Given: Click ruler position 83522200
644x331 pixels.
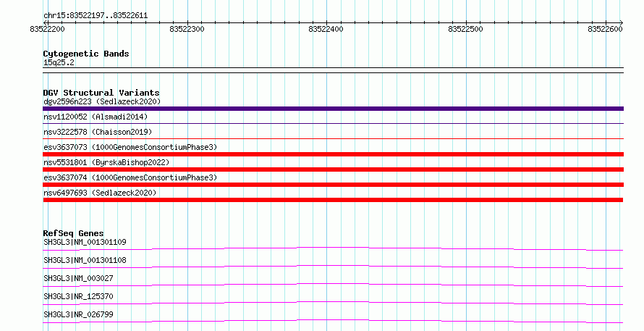Looking at the screenshot, I should point(47,29).
